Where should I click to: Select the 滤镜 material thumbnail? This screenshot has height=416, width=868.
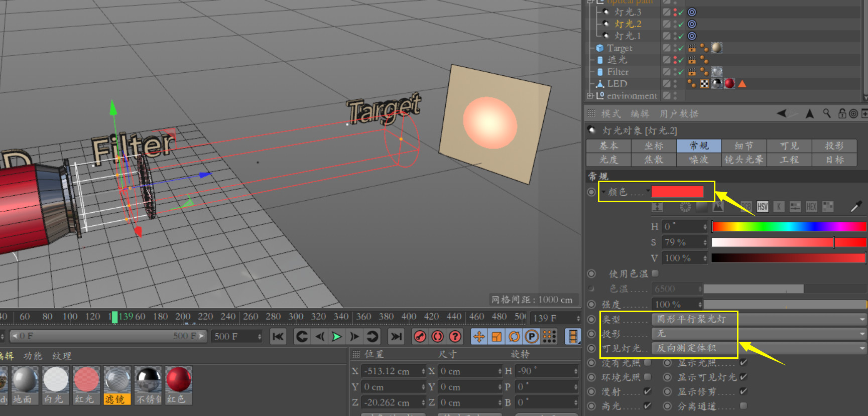point(117,385)
